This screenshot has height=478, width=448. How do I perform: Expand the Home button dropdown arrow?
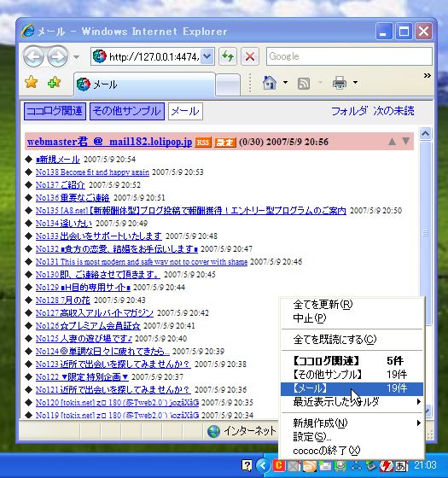point(285,82)
